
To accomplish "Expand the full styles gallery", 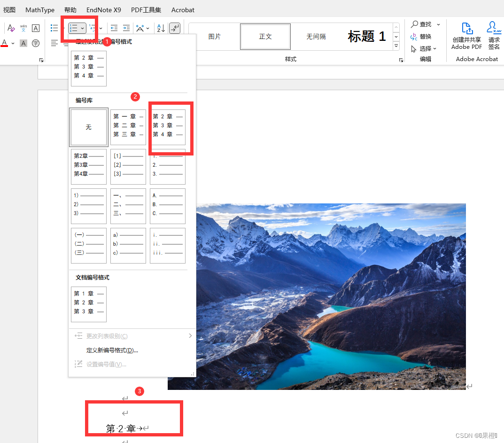I will click(396, 46).
